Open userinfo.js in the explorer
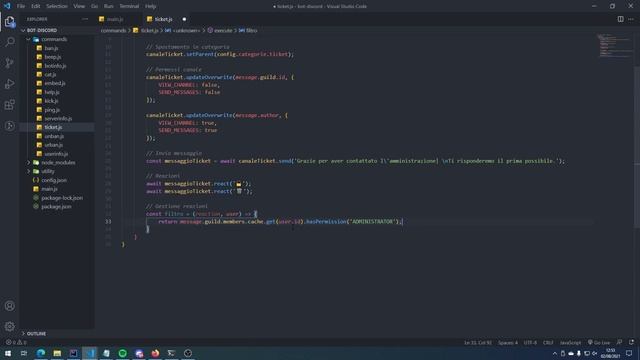The width and height of the screenshot is (640, 360). point(56,154)
